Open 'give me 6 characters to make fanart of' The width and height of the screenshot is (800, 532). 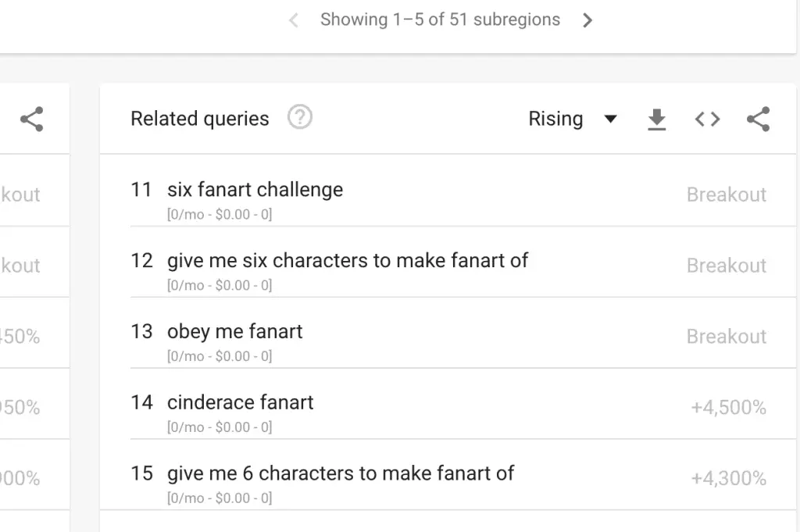coord(341,473)
